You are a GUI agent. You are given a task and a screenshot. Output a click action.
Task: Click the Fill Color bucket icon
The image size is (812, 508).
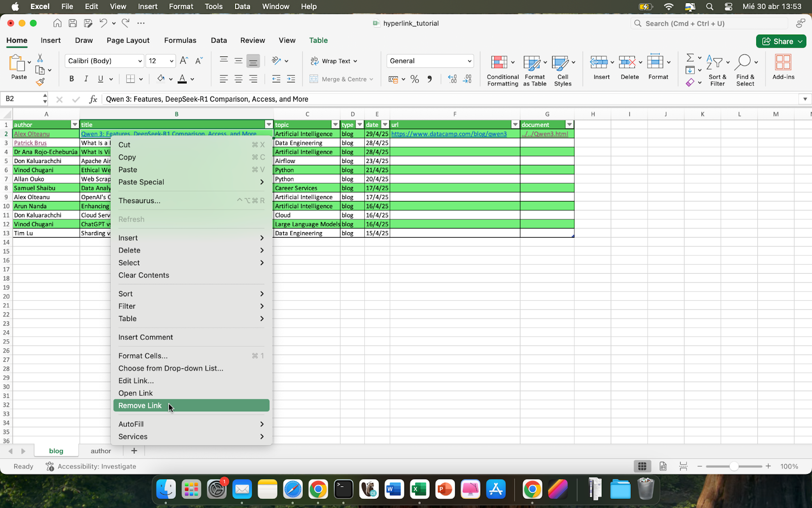(161, 79)
